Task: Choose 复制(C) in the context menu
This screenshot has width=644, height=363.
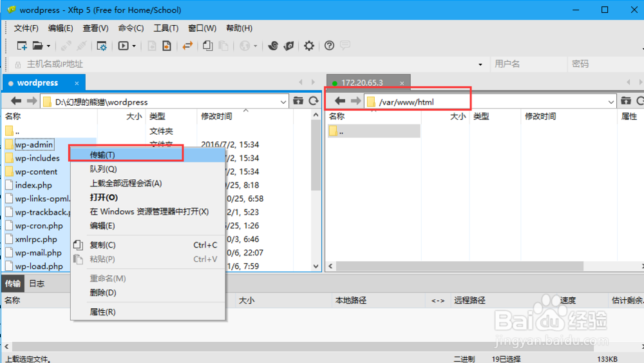Action: coord(148,245)
